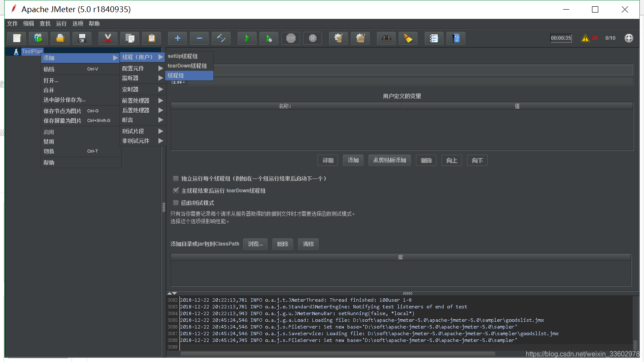This screenshot has height=362, width=644.
Task: Click the 从剪贴板添加 button
Action: (x=390, y=160)
